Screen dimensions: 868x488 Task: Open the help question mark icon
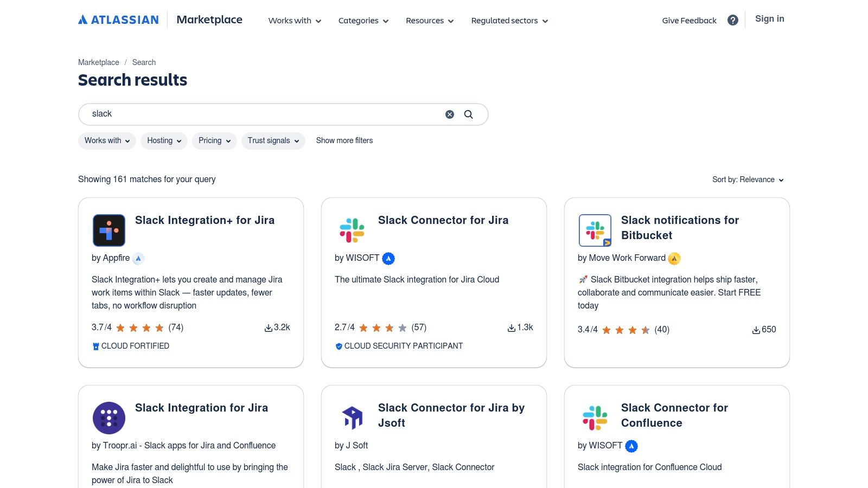(733, 21)
